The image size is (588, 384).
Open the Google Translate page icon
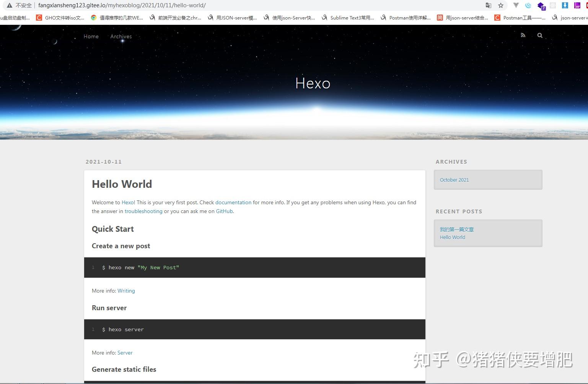click(x=488, y=5)
